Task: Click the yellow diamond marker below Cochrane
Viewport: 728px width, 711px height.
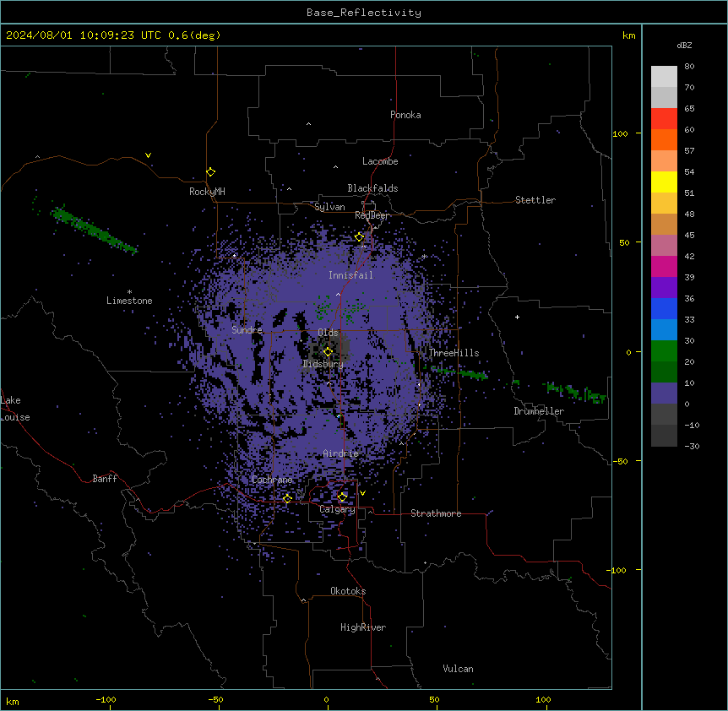Action: coord(287,499)
